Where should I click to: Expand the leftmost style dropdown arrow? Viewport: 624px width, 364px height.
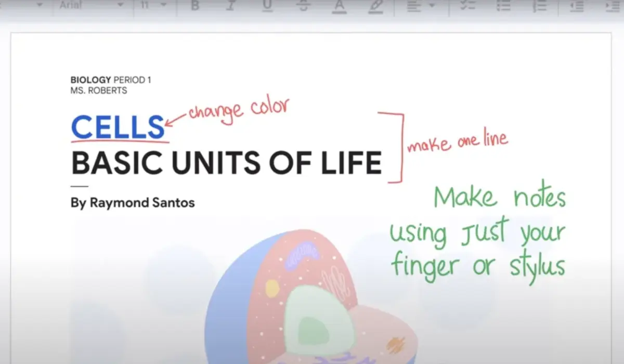point(39,5)
